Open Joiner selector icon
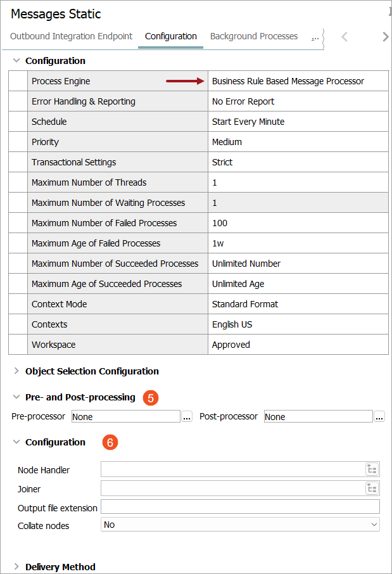 click(x=372, y=488)
